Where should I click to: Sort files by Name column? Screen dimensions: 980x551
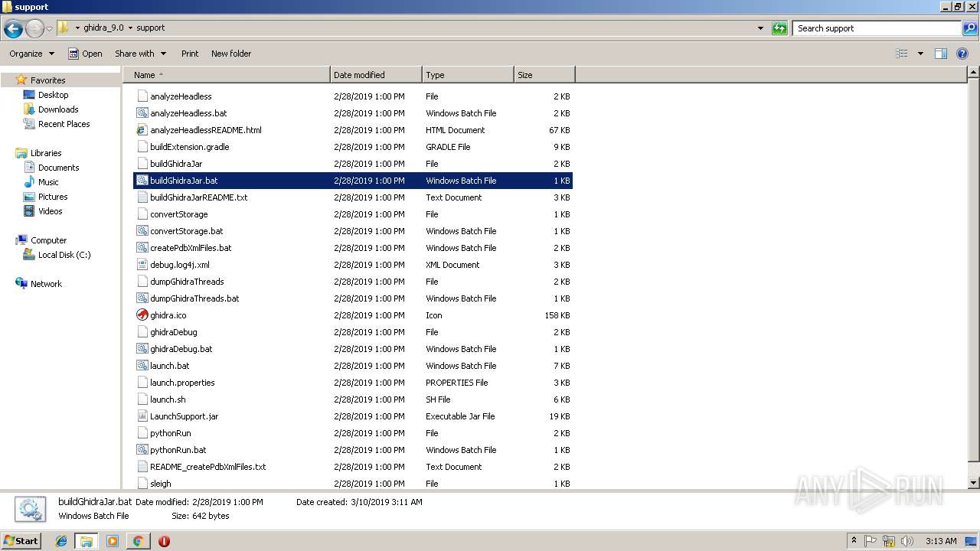[227, 75]
